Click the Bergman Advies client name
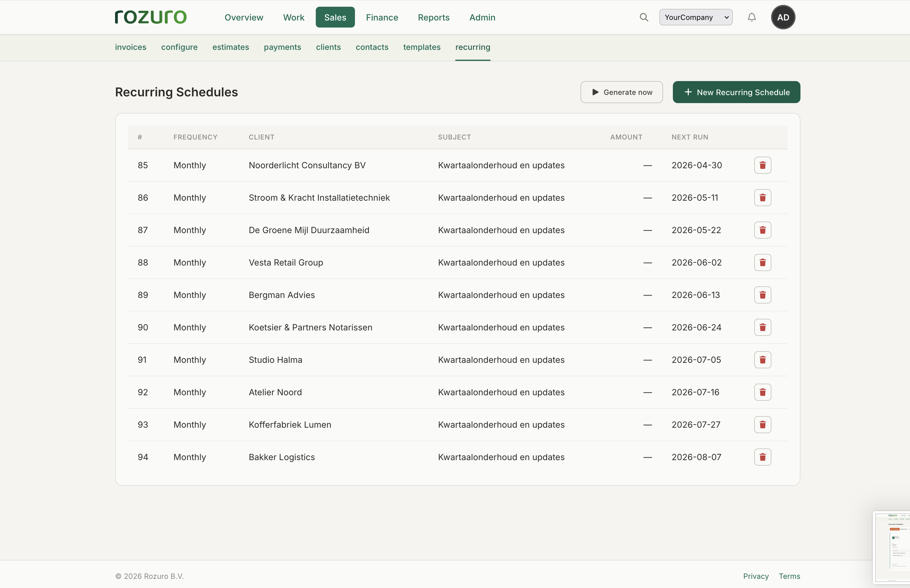Screen dimensions: 910x588 [282, 295]
